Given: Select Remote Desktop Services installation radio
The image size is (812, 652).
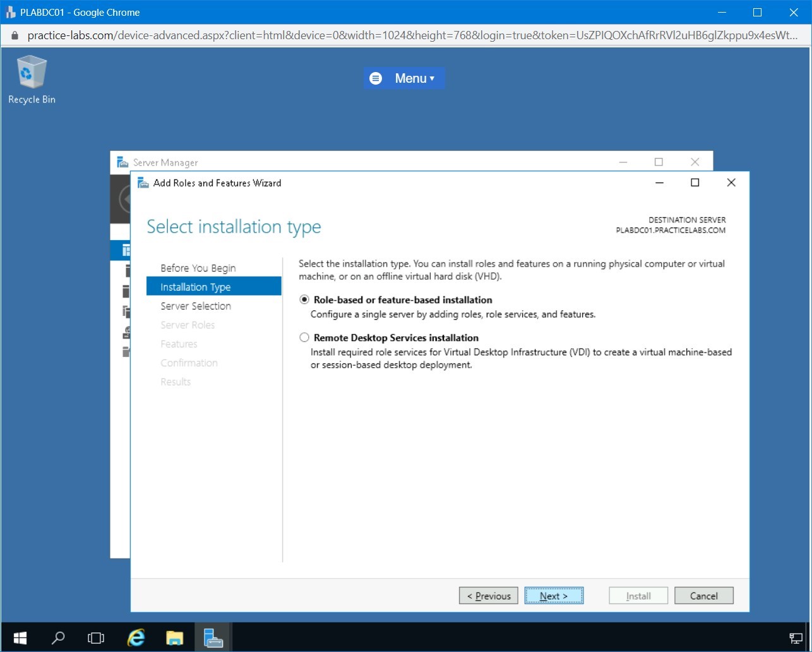Looking at the screenshot, I should [304, 338].
